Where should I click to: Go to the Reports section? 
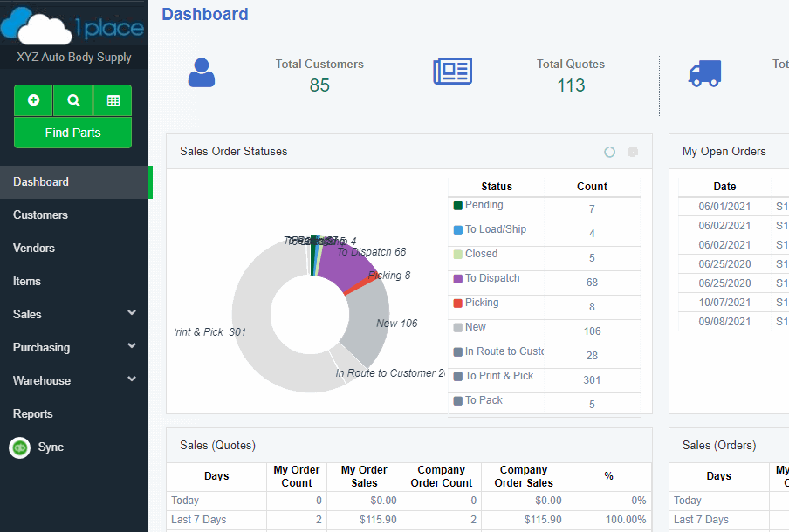pyautogui.click(x=33, y=413)
